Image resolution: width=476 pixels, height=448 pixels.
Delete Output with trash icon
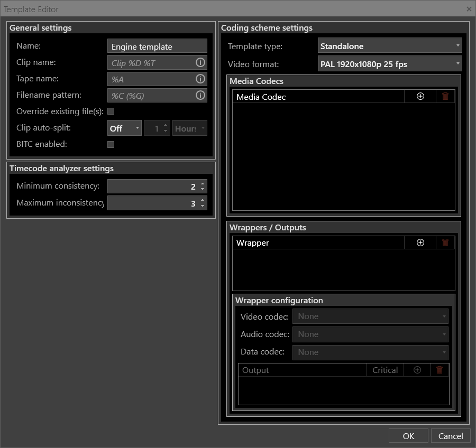440,370
